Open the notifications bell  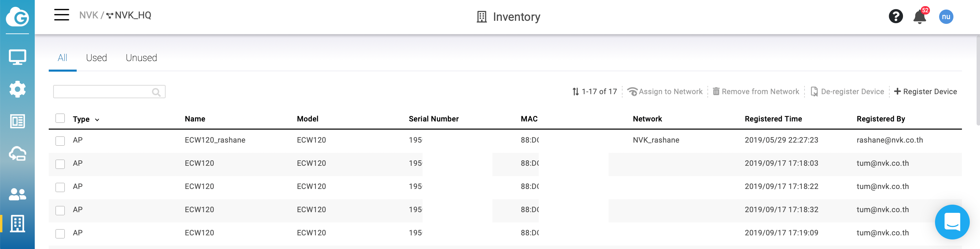pyautogui.click(x=919, y=17)
